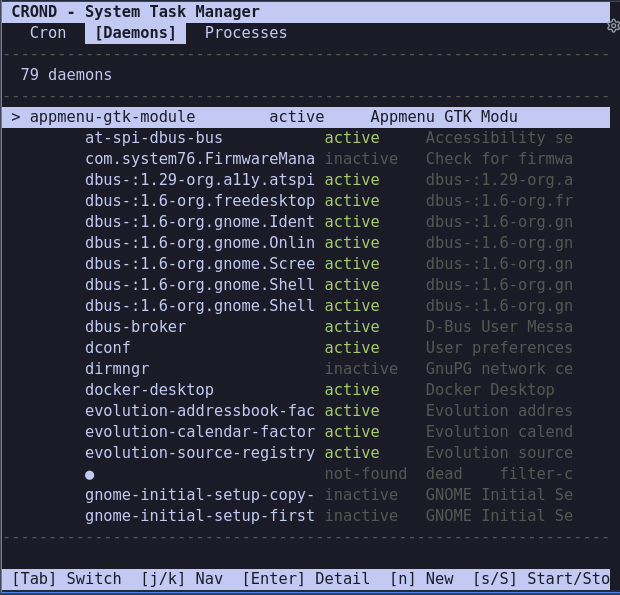Click the 79 daemons count
This screenshot has width=620, height=595.
coord(66,75)
